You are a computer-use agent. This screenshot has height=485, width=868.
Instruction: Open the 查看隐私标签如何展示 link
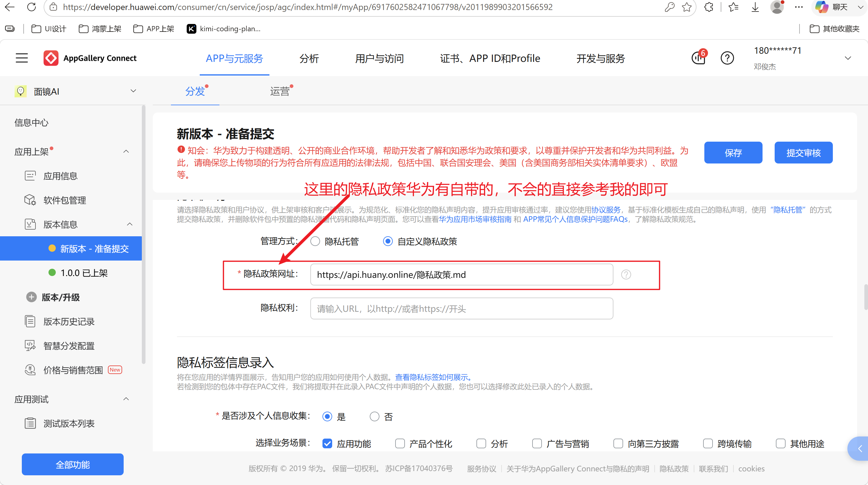[x=433, y=377]
